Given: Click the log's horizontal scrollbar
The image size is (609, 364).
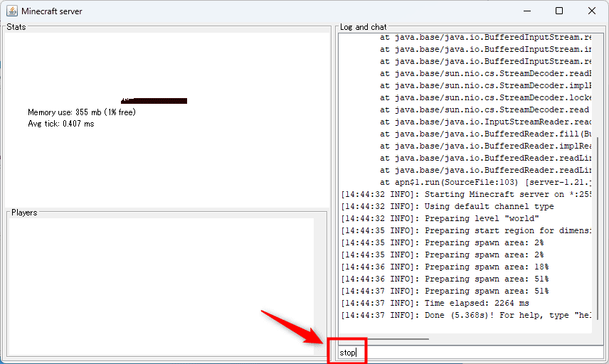Looking at the screenshot, I should (383, 339).
